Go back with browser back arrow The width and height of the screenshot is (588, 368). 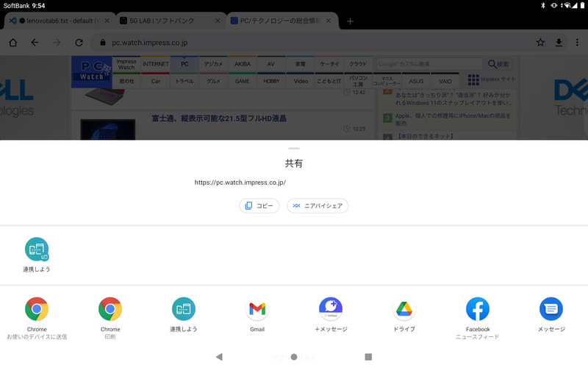pyautogui.click(x=35, y=43)
